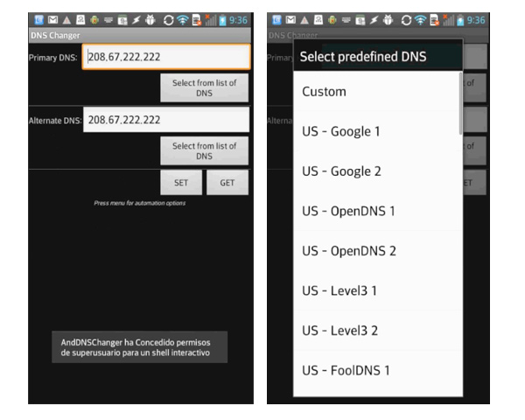Pick US - OpenDNS 1 entry

pyautogui.click(x=378, y=211)
